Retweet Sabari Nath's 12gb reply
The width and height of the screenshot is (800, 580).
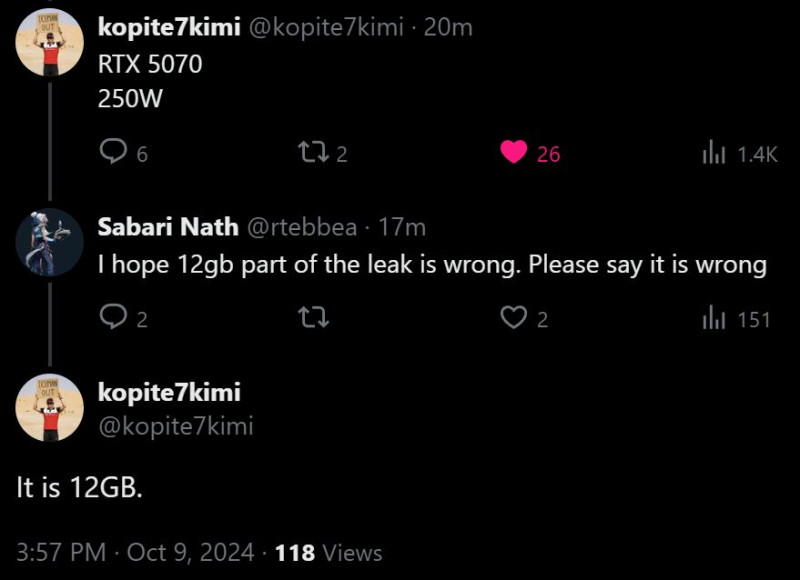(x=312, y=318)
